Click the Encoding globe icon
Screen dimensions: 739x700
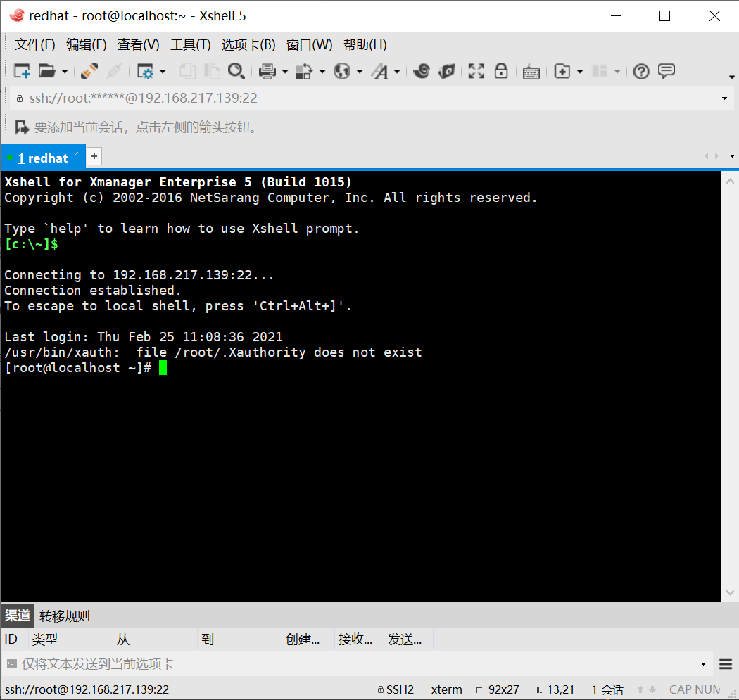pos(342,72)
